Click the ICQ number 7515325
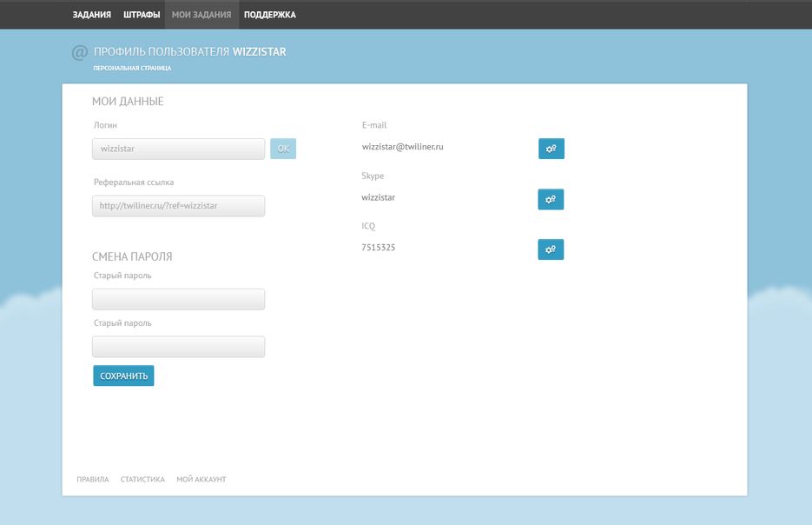Image resolution: width=812 pixels, height=525 pixels. tap(379, 248)
